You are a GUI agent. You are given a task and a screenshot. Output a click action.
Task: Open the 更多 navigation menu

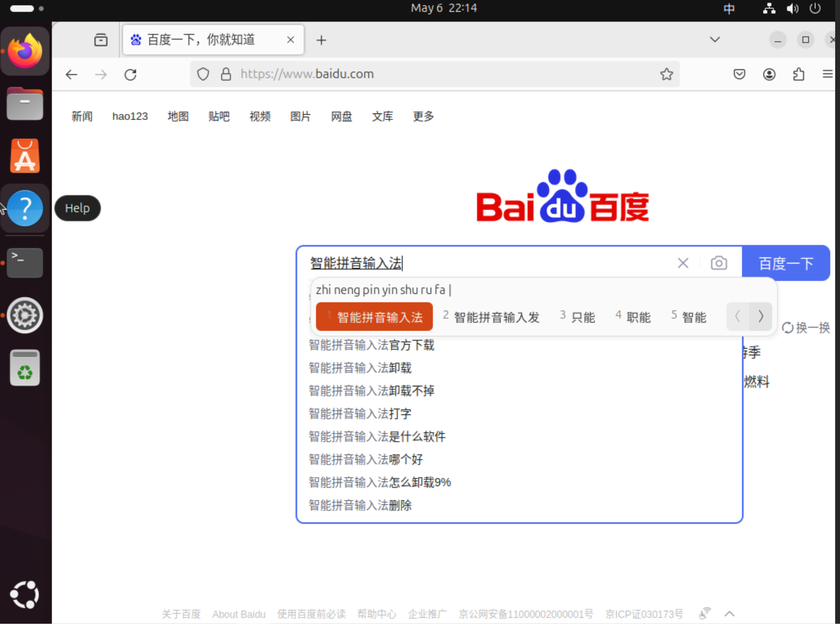tap(423, 116)
